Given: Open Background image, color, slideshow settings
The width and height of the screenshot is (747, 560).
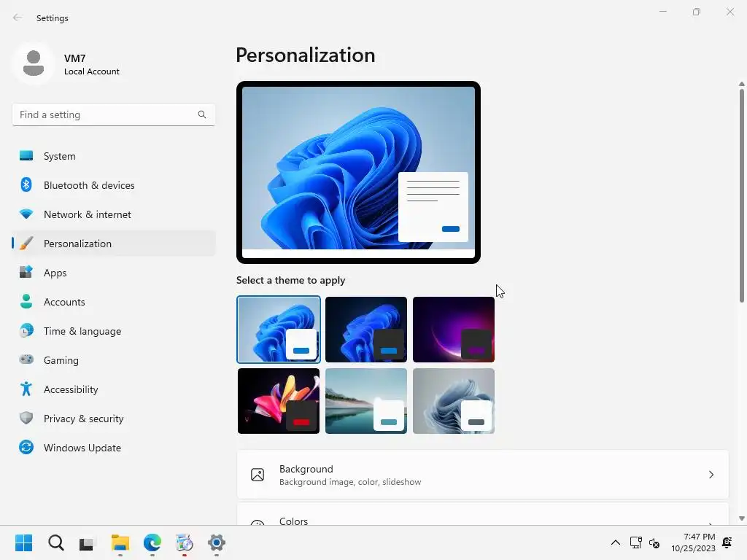Looking at the screenshot, I should (483, 475).
